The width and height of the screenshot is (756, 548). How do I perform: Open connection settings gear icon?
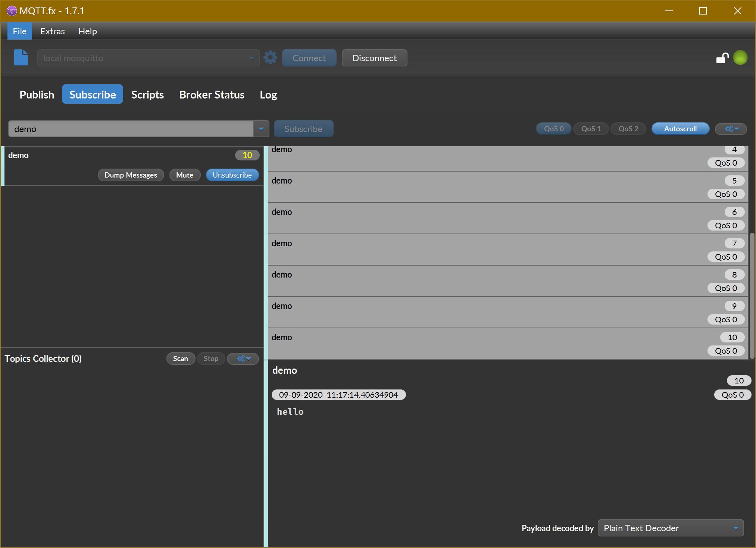270,58
